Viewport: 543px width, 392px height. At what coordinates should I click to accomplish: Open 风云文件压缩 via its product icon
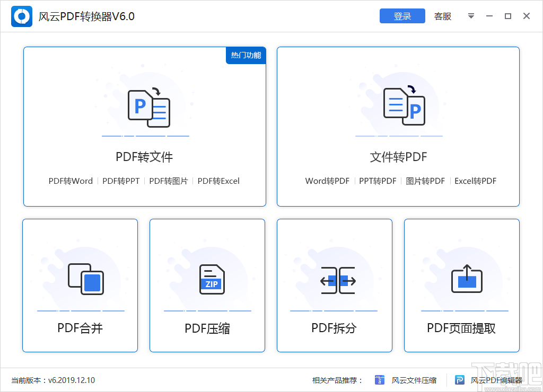pyautogui.click(x=380, y=380)
